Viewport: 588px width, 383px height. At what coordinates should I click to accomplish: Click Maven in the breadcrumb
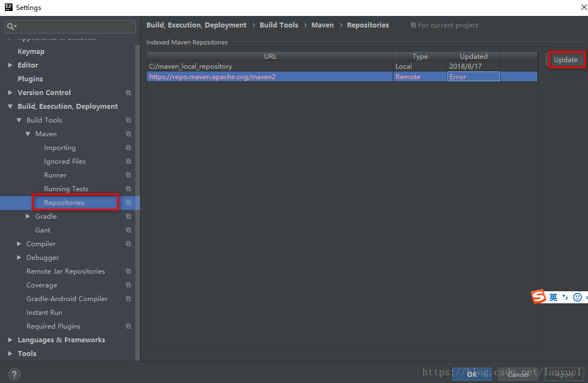[322, 25]
